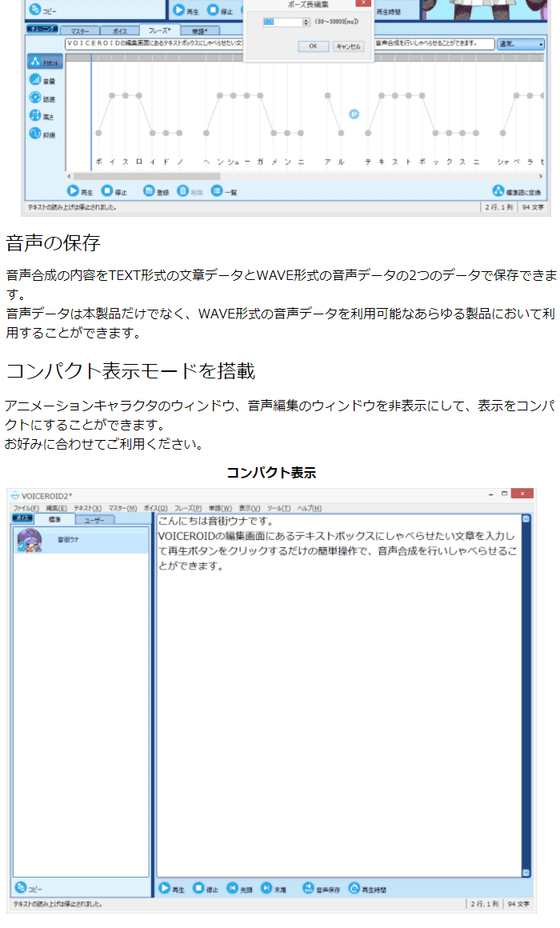The image size is (560, 928).
Task: Switch to the 単語* tab
Action: [x=199, y=30]
